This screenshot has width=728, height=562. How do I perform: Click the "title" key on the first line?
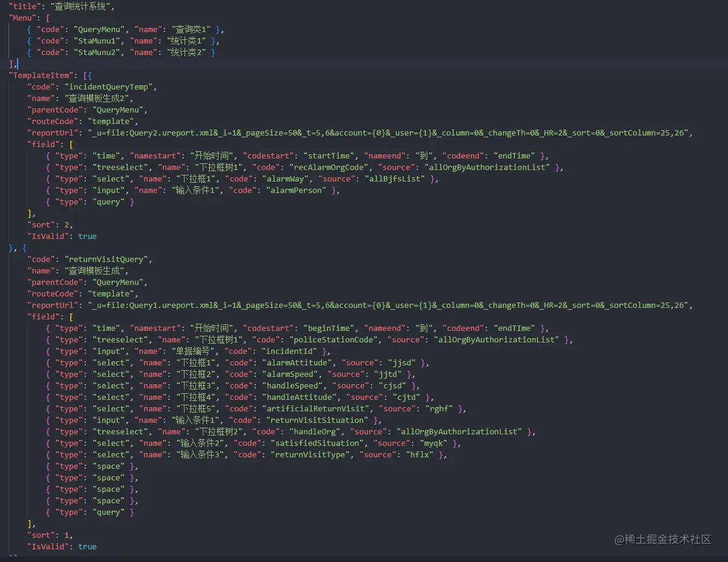click(x=25, y=7)
